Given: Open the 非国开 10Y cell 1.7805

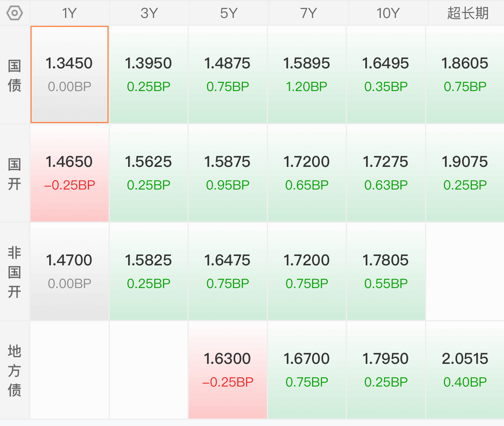Looking at the screenshot, I should 386,272.
